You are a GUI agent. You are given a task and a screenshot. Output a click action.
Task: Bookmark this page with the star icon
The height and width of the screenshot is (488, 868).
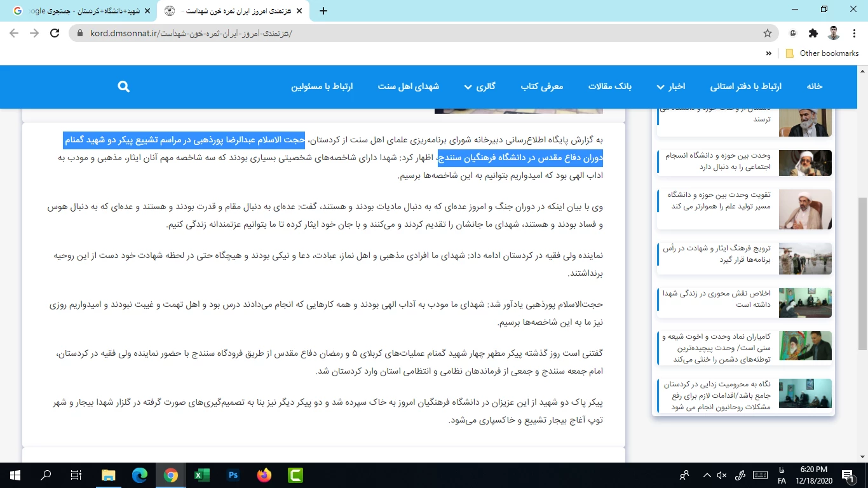coord(768,33)
